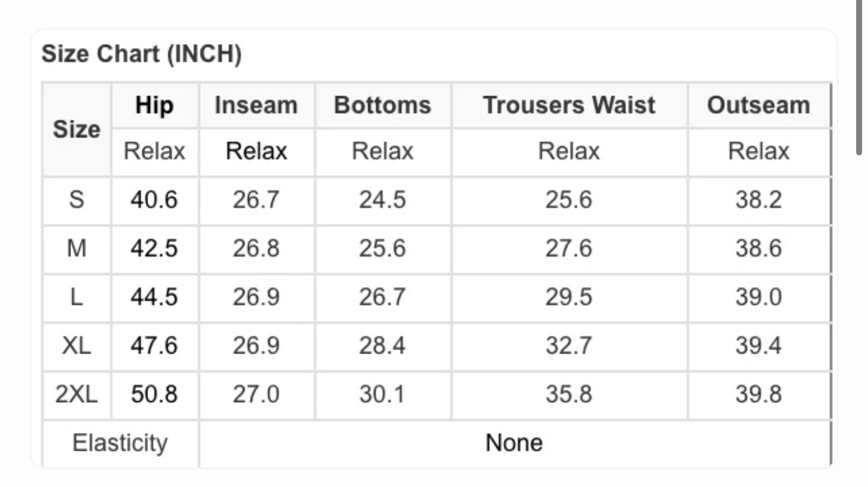Click the Elasticity row label

coord(120,443)
